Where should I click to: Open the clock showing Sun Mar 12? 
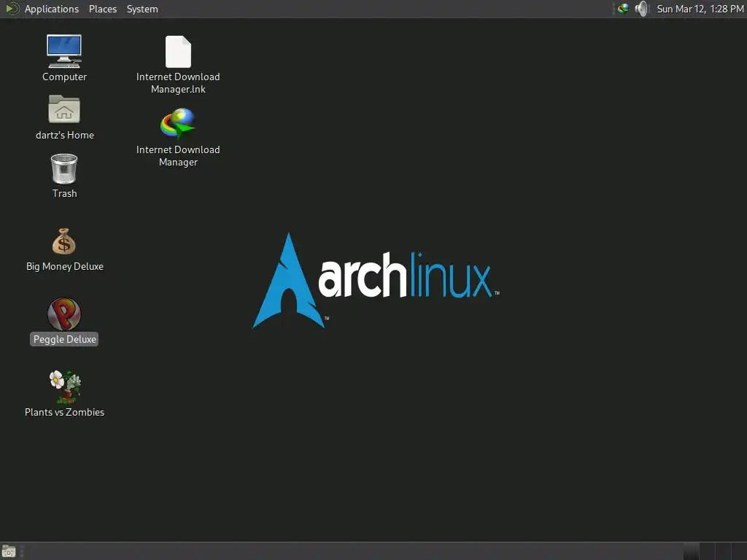[x=700, y=9]
